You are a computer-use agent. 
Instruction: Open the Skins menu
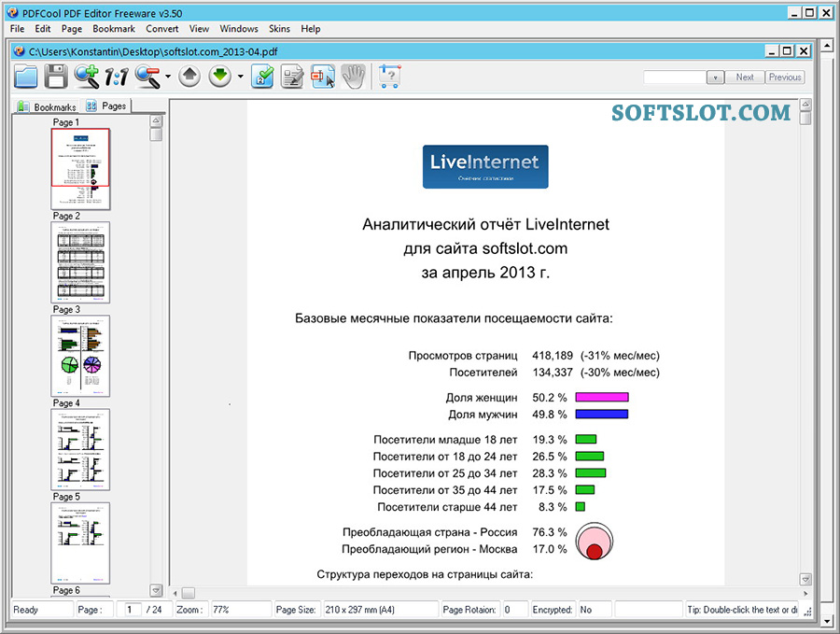(x=279, y=29)
